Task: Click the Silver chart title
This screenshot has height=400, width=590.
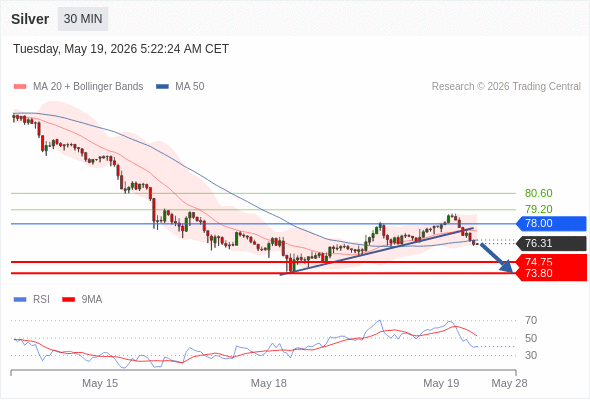Action: tap(30, 19)
